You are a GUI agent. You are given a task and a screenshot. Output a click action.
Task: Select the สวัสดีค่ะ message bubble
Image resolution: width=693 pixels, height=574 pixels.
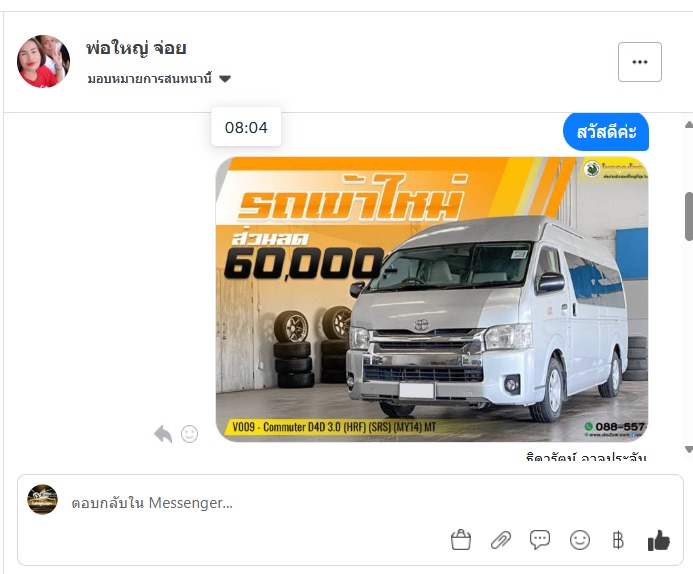605,132
